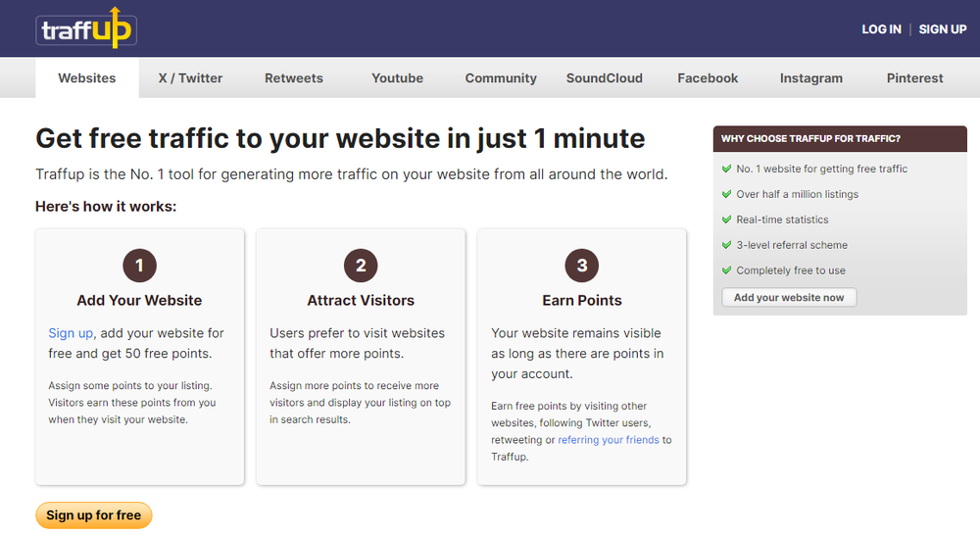Click Assign more points to receive paragraph
The height and width of the screenshot is (537, 980).
pyautogui.click(x=360, y=403)
